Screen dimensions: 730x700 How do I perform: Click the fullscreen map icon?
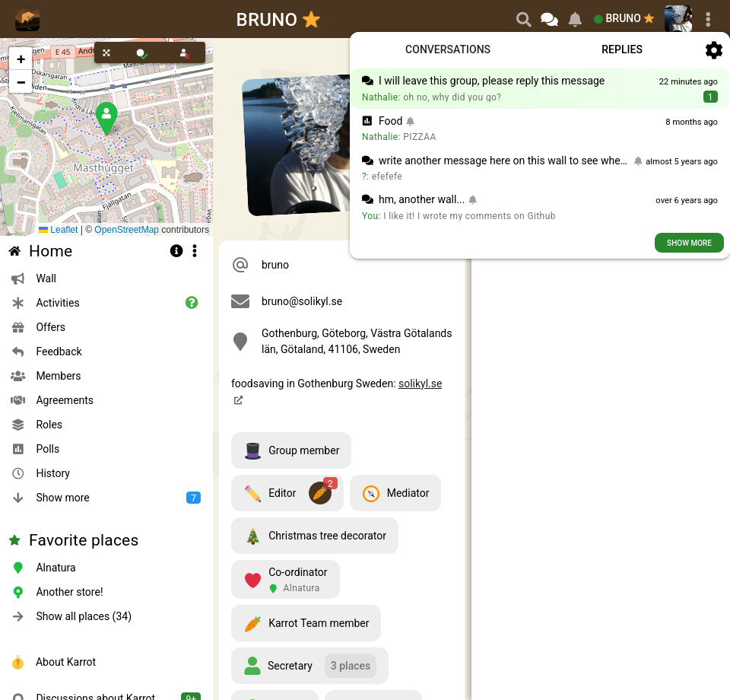[107, 52]
